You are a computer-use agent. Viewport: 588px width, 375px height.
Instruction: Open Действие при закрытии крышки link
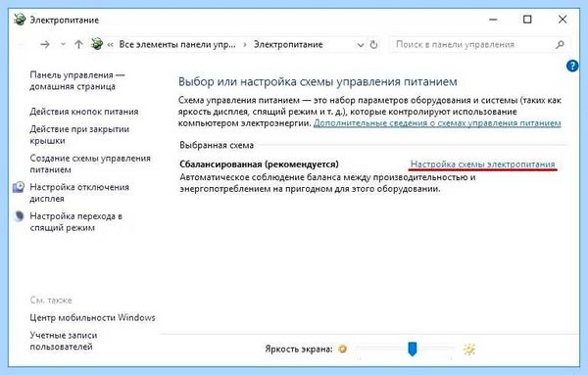tap(79, 135)
